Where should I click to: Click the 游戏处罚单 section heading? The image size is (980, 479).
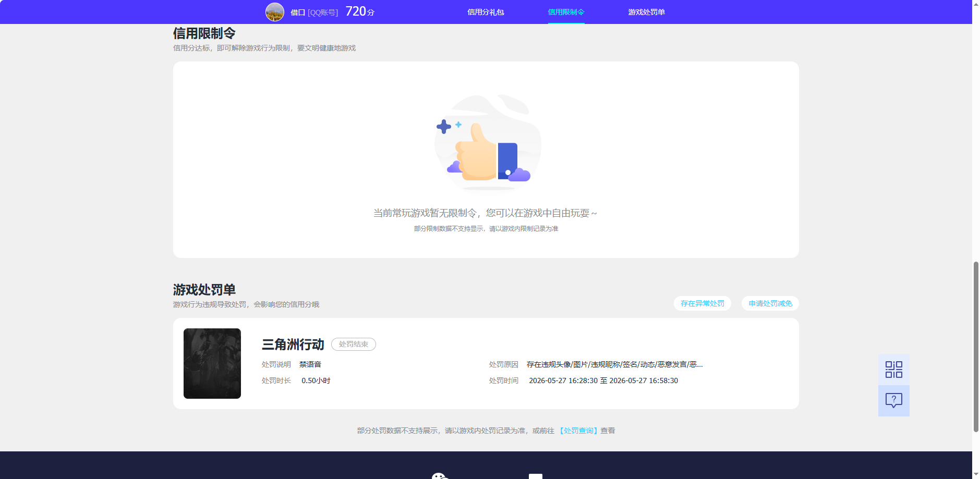coord(204,290)
